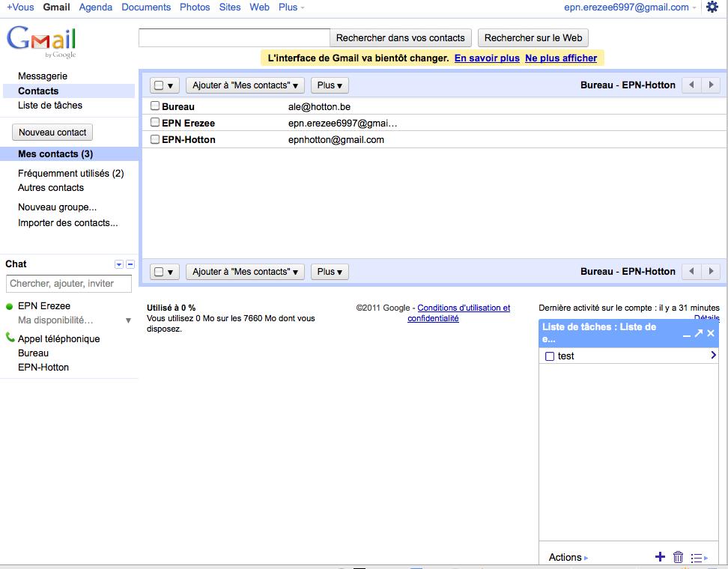
Task: Select 'Fréquemment utilisés (2)' group
Action: click(x=71, y=174)
